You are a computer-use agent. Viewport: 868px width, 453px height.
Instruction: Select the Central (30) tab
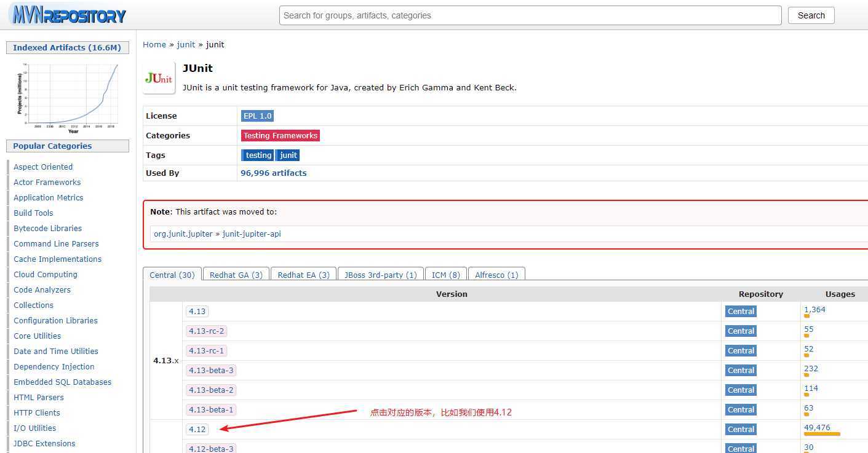[x=172, y=275]
